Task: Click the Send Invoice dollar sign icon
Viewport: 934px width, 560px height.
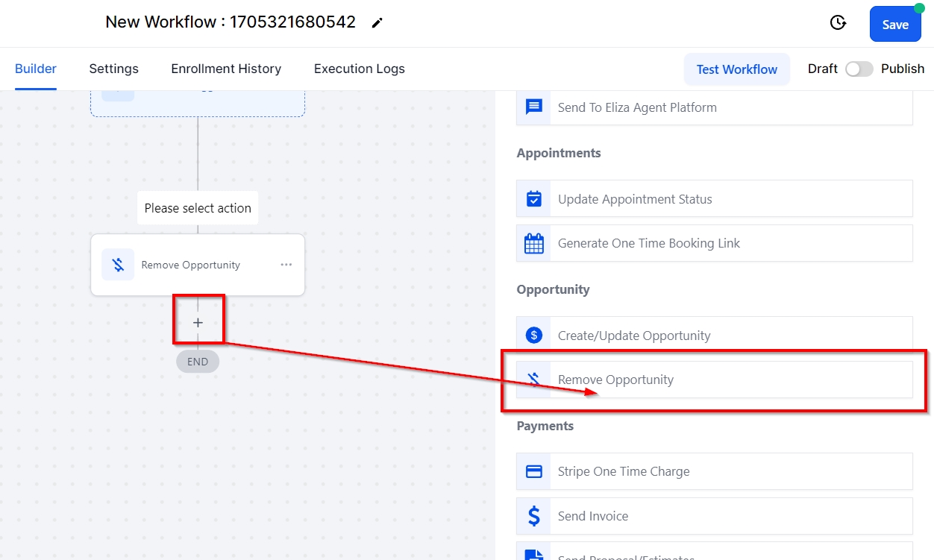Action: tap(533, 516)
